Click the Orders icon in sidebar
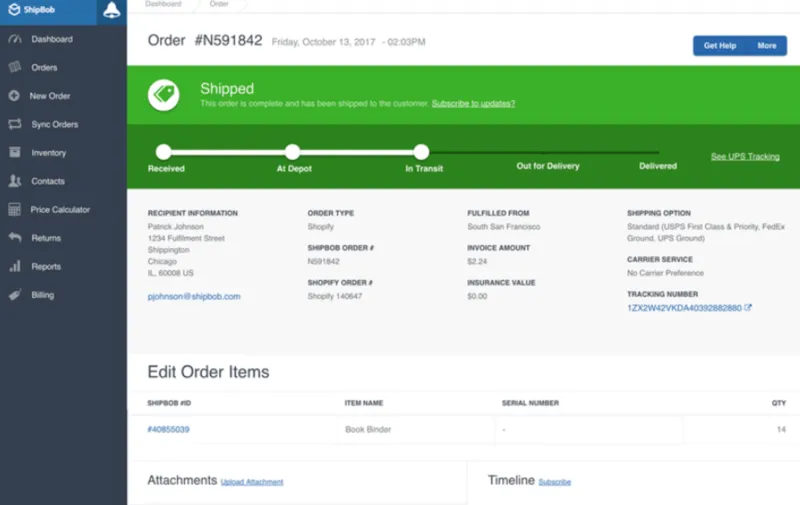This screenshot has height=505, width=800. (x=14, y=67)
